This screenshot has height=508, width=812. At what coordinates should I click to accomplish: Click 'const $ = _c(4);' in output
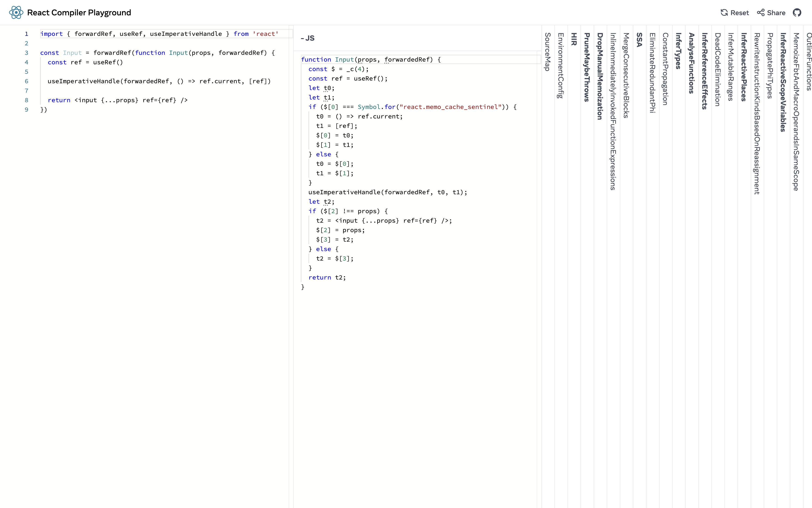(339, 69)
